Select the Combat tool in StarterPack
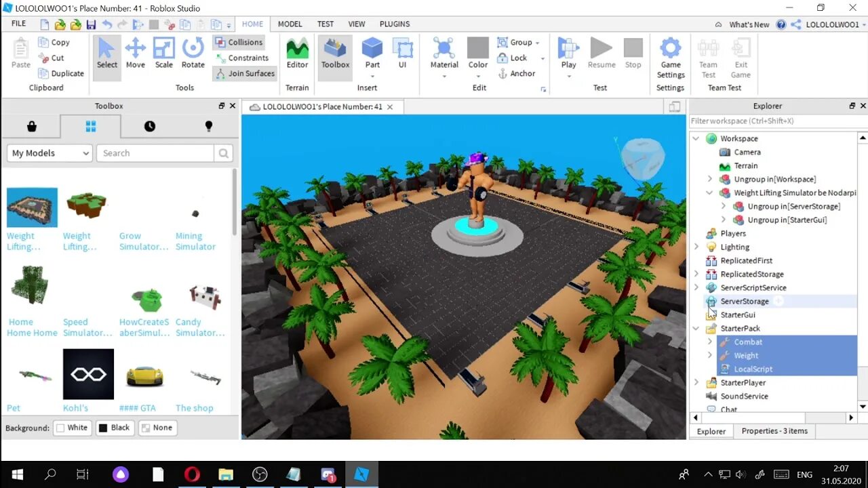Viewport: 868px width, 488px height. [748, 342]
